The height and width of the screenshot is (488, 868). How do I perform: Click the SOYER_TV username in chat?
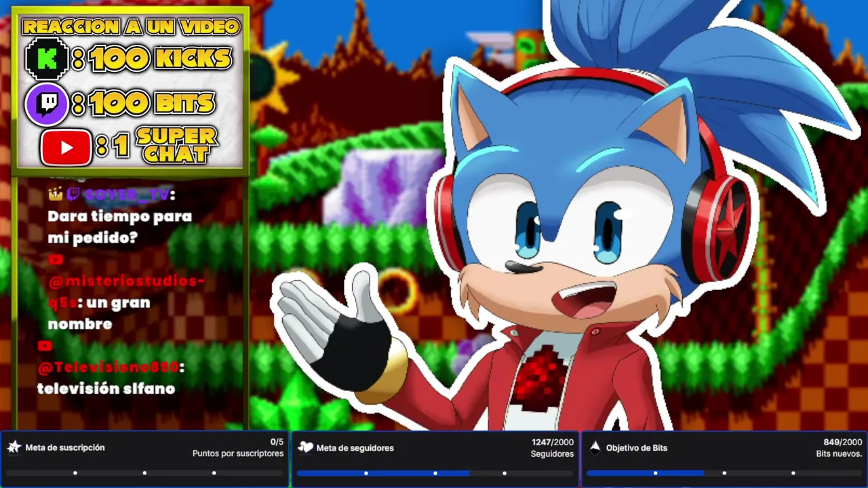[127, 195]
